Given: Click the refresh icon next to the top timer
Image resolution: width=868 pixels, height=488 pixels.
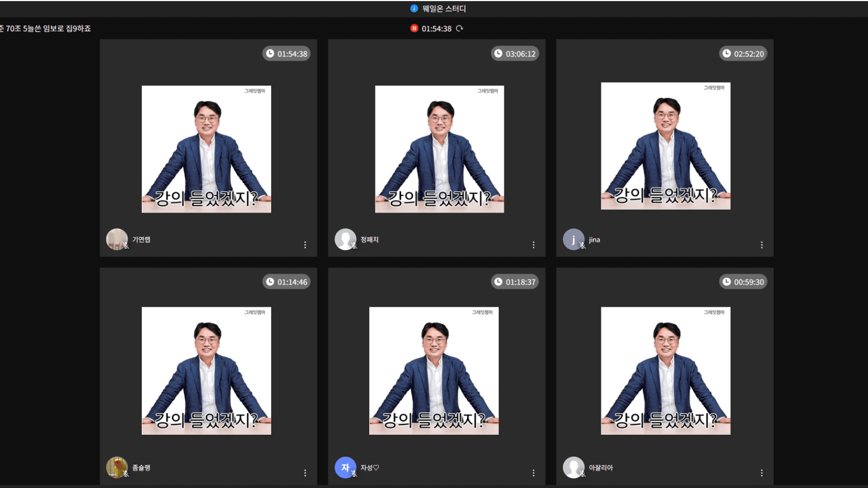Looking at the screenshot, I should [460, 28].
